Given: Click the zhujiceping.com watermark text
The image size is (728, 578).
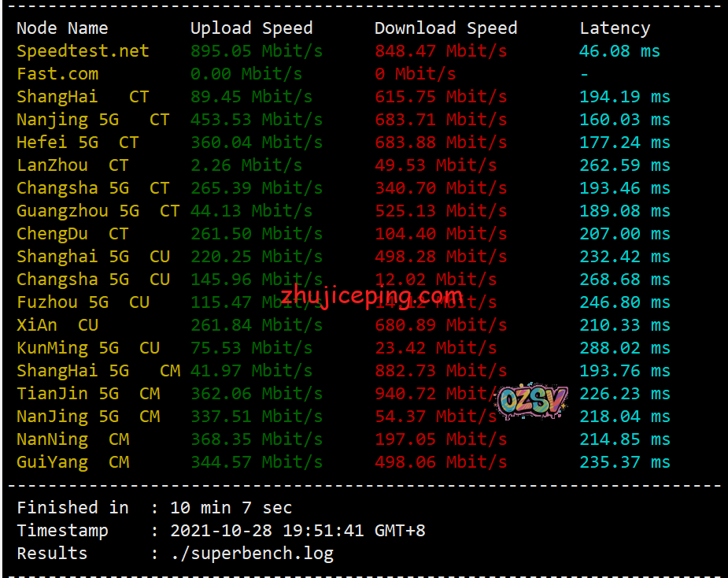Looking at the screenshot, I should click(x=371, y=295).
